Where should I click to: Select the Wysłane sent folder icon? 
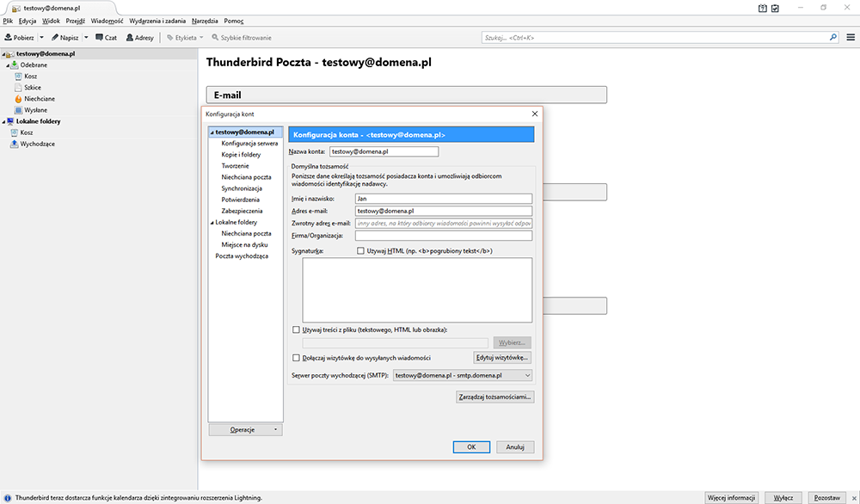click(18, 110)
